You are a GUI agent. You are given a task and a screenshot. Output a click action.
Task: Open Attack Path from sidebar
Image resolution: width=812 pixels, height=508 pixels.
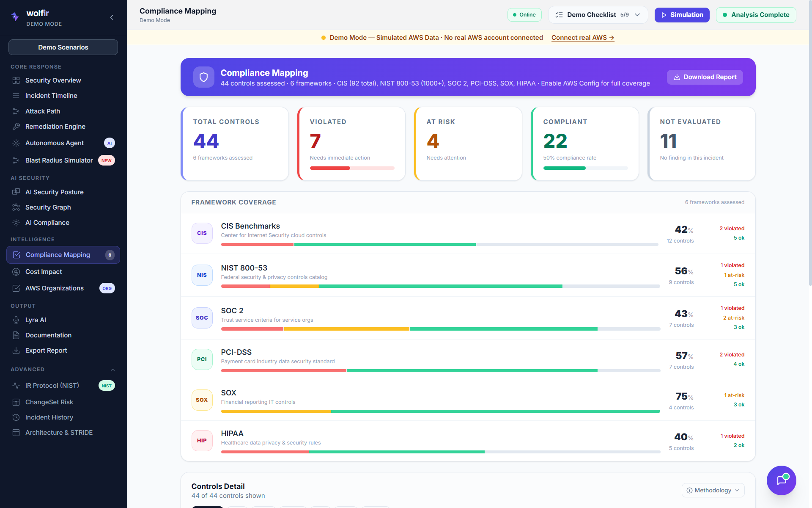click(x=42, y=111)
